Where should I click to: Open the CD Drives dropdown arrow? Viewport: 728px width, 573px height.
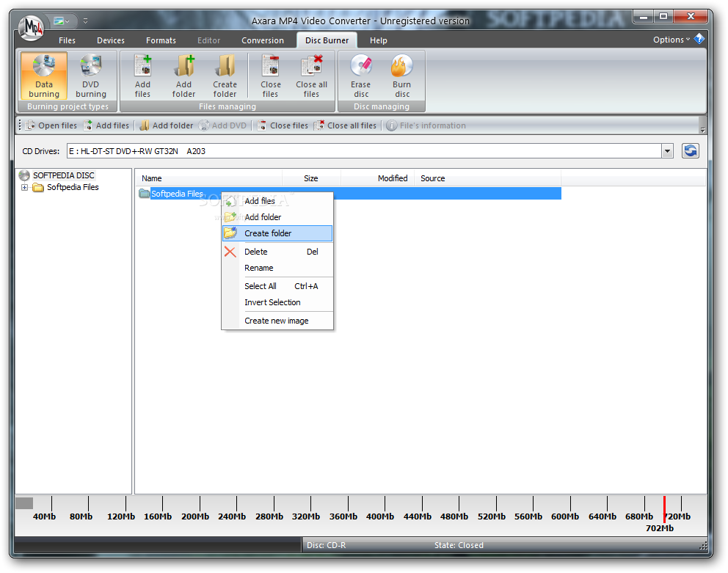pyautogui.click(x=668, y=151)
